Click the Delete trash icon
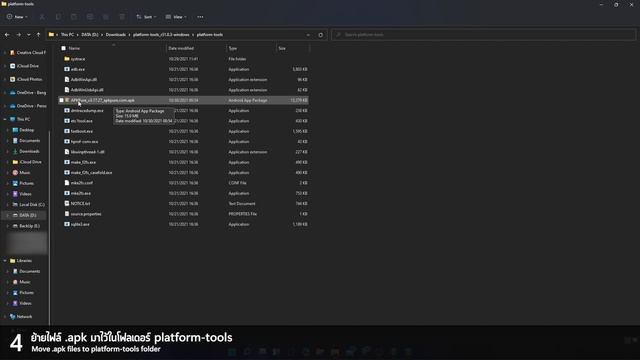The image size is (640, 360). tap(122, 17)
